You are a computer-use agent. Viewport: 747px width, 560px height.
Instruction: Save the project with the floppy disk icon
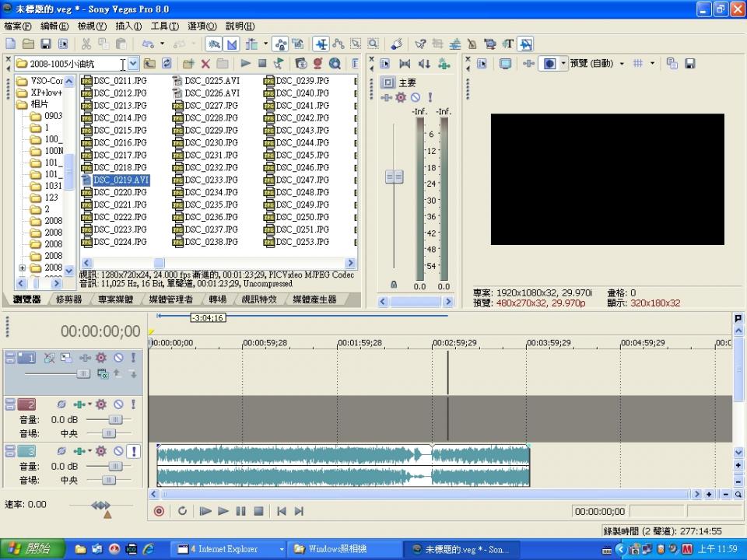46,44
